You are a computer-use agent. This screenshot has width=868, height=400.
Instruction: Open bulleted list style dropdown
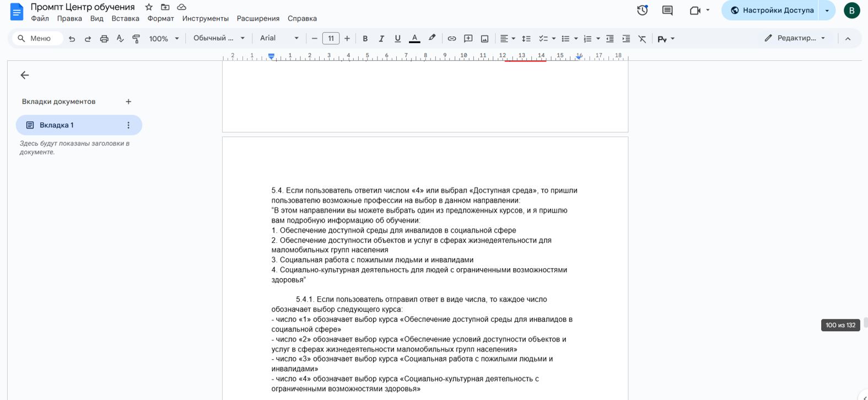[576, 39]
